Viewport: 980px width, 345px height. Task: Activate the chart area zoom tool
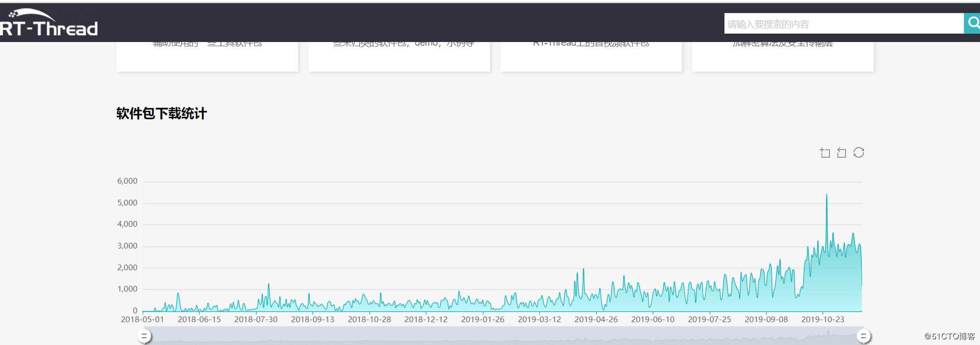(x=824, y=153)
